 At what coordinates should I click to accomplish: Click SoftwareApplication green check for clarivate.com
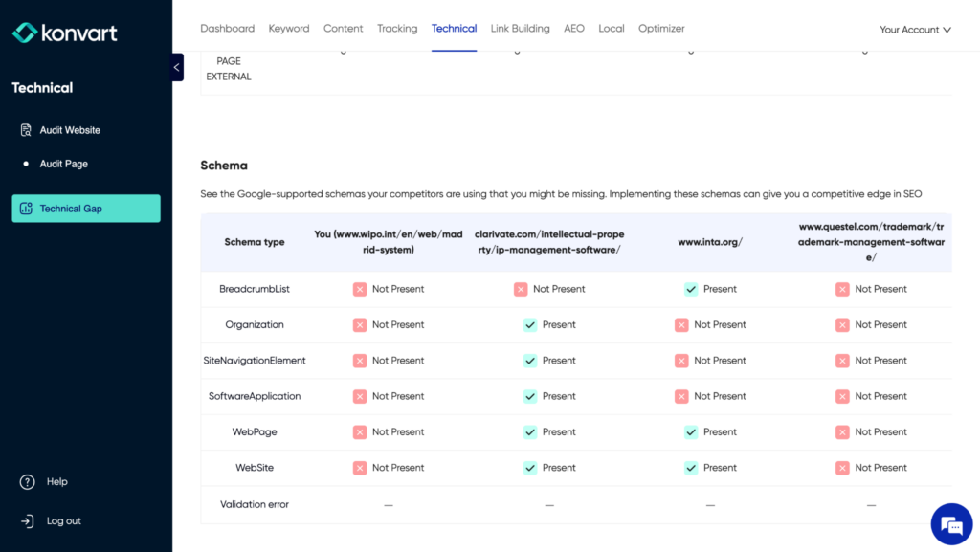pos(530,396)
